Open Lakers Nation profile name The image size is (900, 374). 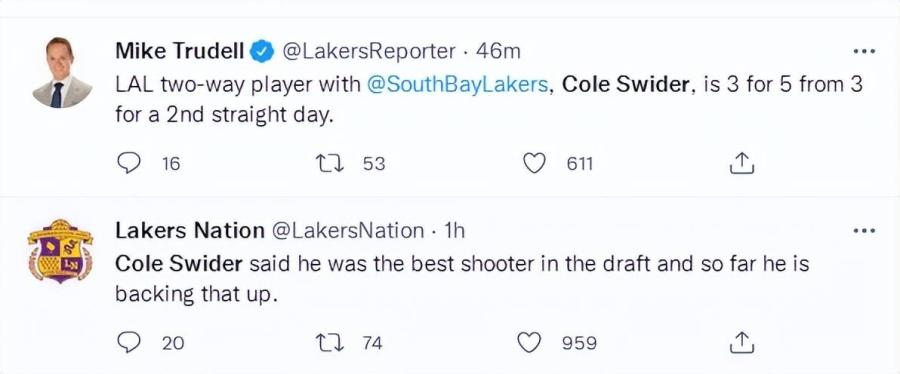pyautogui.click(x=190, y=231)
